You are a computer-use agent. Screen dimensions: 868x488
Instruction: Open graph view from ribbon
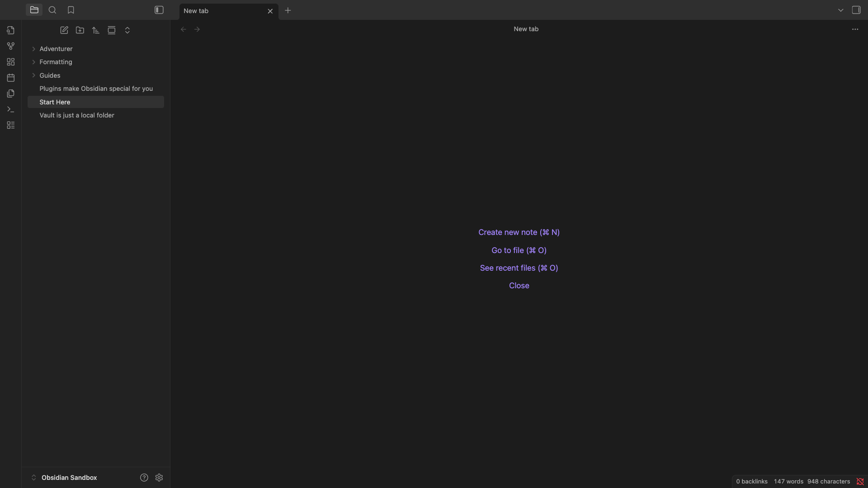click(x=11, y=46)
